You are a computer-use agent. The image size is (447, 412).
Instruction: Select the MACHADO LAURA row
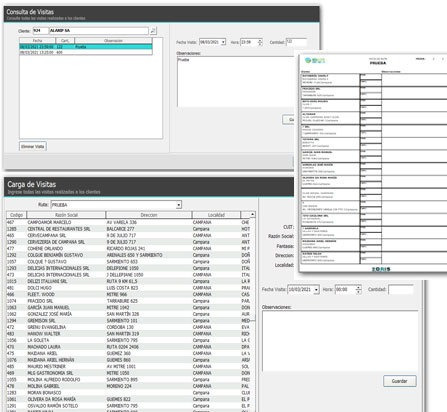click(x=128, y=347)
